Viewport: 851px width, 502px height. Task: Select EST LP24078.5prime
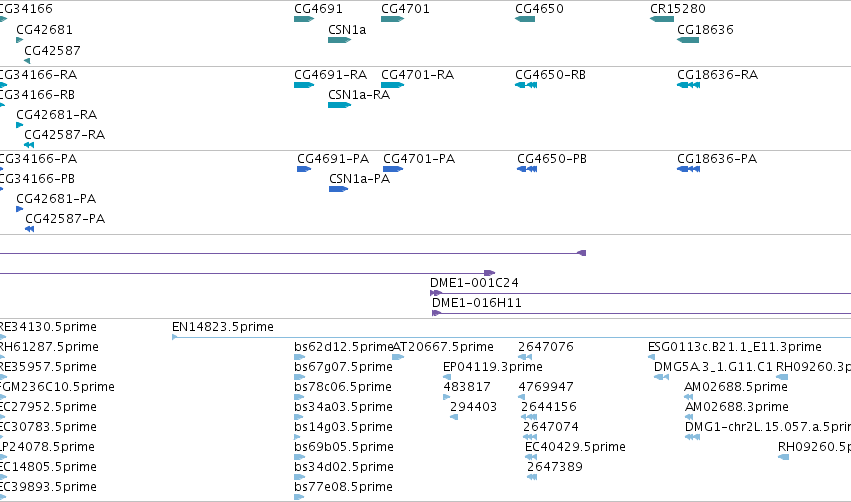tap(47, 447)
